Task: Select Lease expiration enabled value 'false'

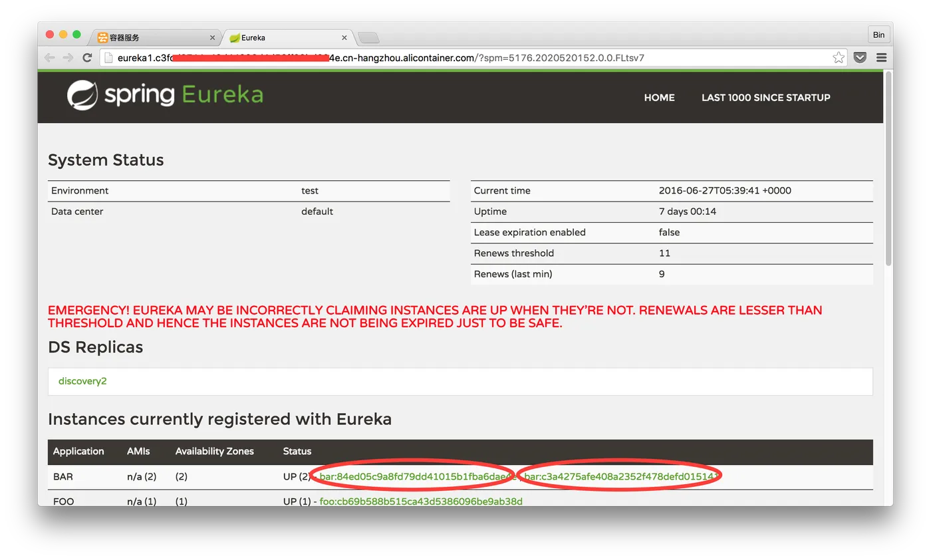Action: (x=670, y=232)
